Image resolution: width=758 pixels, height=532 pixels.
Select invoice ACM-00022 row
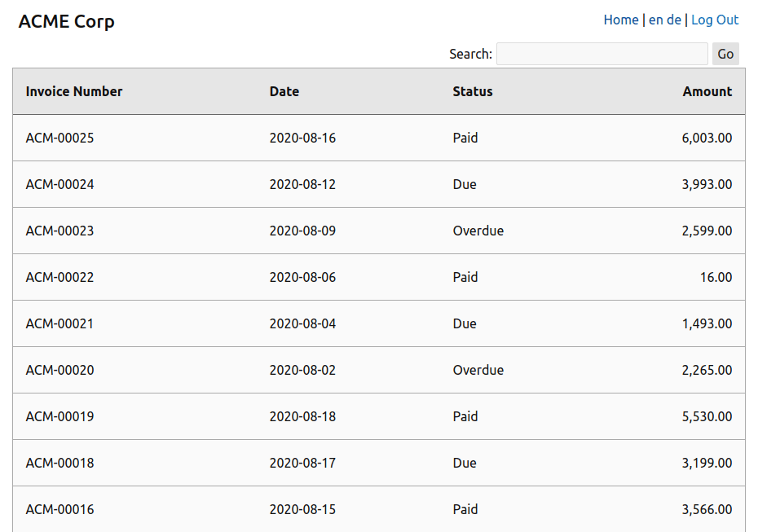click(x=379, y=277)
